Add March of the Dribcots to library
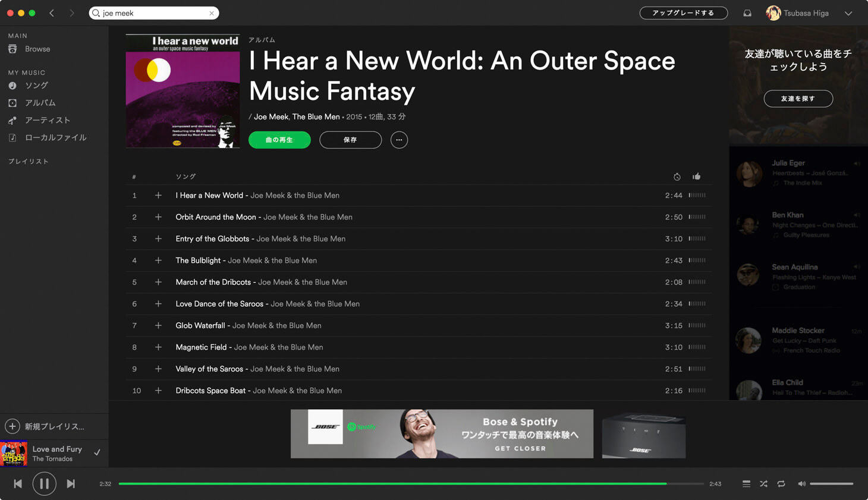Image resolution: width=868 pixels, height=500 pixels. point(158,282)
